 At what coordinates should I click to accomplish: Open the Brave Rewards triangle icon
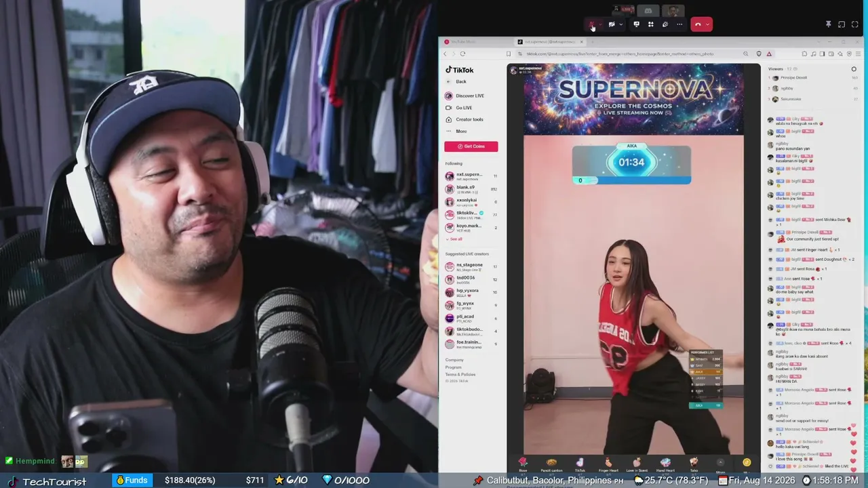(769, 54)
